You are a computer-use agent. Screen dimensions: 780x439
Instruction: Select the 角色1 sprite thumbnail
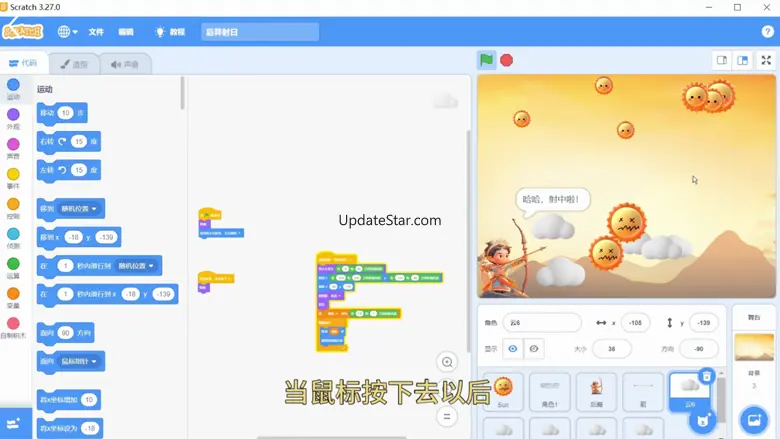coord(550,392)
